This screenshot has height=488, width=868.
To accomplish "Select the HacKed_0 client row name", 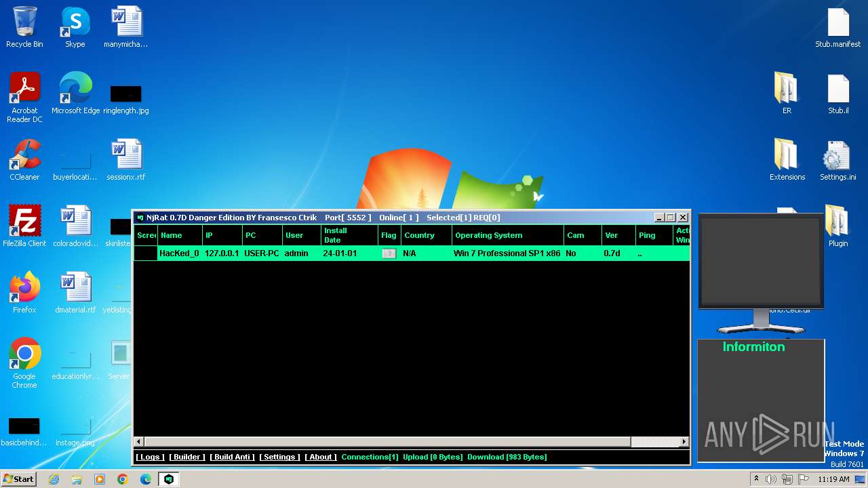I will coord(179,253).
